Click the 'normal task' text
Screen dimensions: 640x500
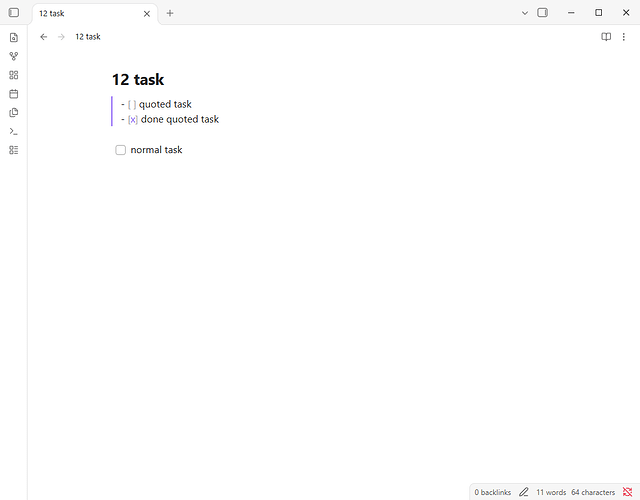(x=156, y=150)
